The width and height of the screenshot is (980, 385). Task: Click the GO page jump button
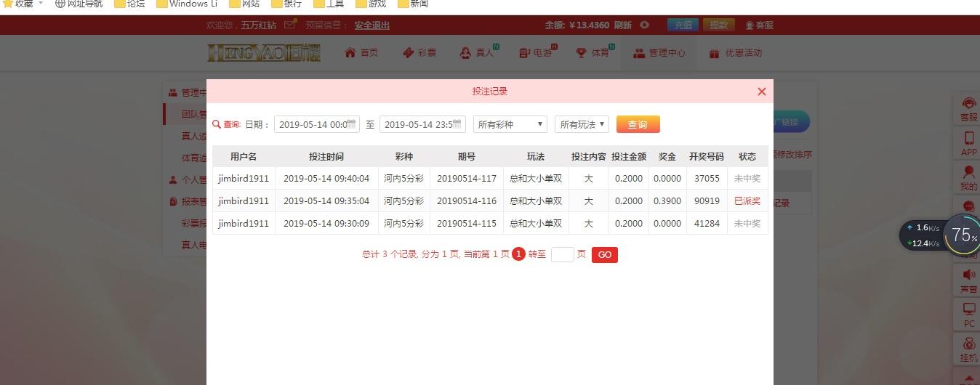point(604,254)
